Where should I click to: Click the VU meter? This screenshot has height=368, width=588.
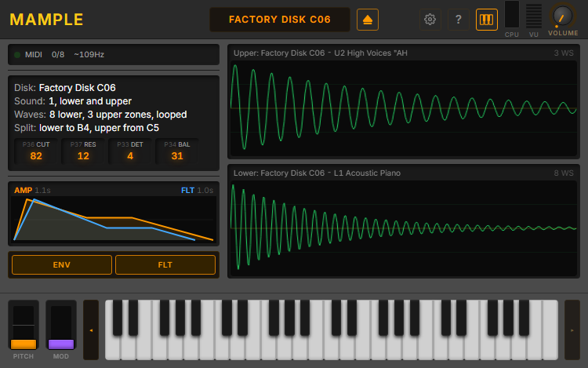click(x=534, y=16)
